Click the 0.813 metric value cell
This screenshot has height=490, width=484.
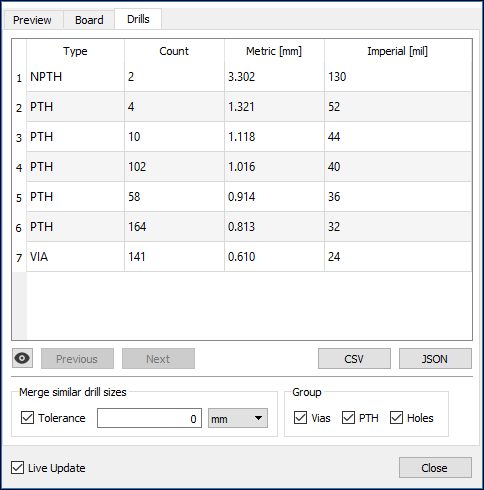274,227
